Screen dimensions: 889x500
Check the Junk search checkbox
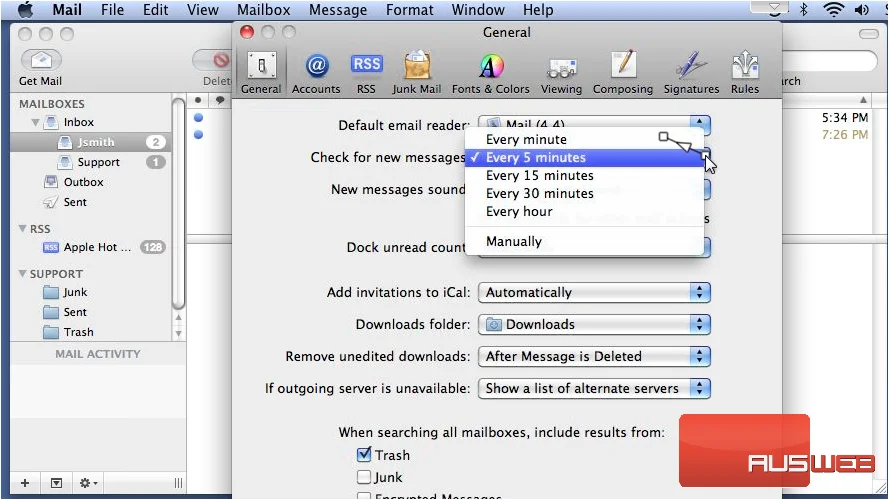coord(364,477)
